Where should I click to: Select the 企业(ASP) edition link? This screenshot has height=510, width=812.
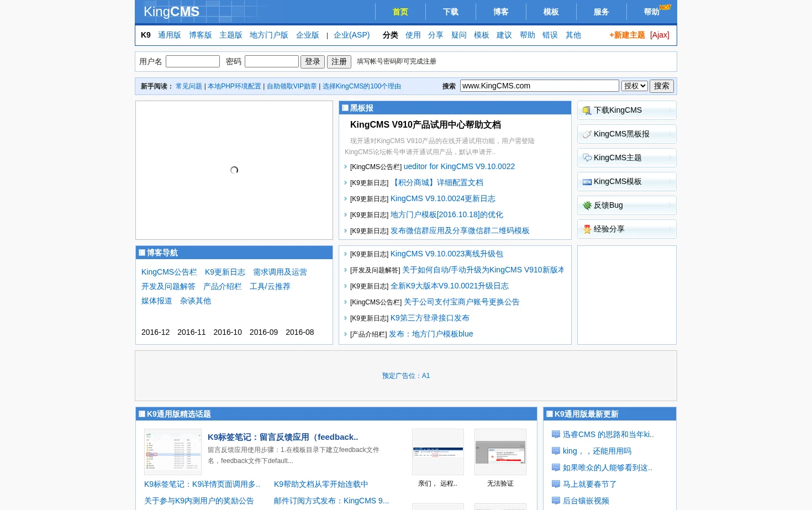pyautogui.click(x=352, y=35)
